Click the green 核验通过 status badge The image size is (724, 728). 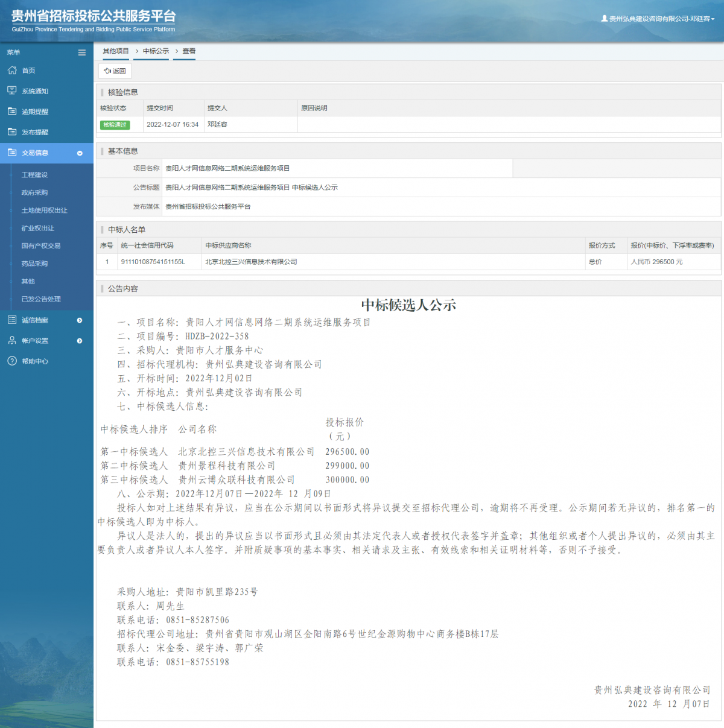(x=115, y=125)
